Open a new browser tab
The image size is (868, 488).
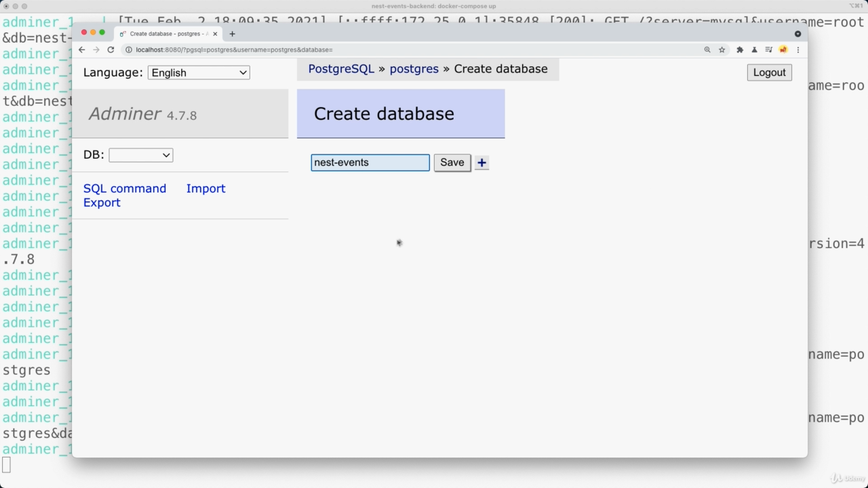(232, 33)
